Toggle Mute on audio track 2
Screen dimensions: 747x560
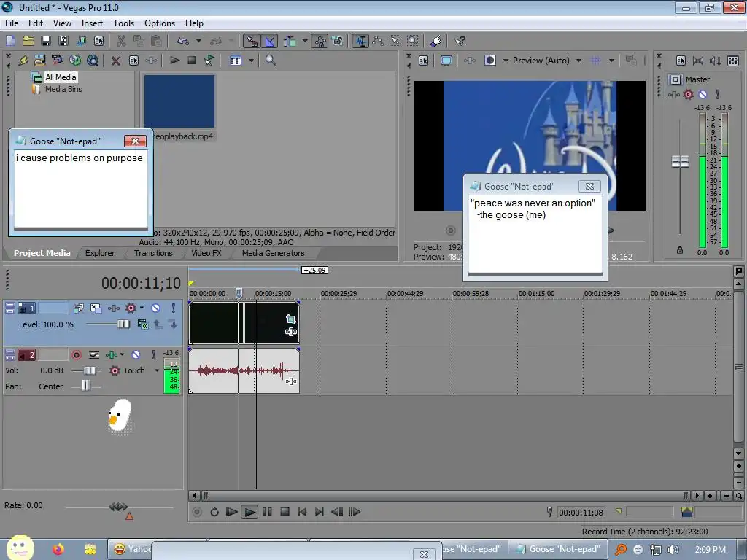point(136,355)
